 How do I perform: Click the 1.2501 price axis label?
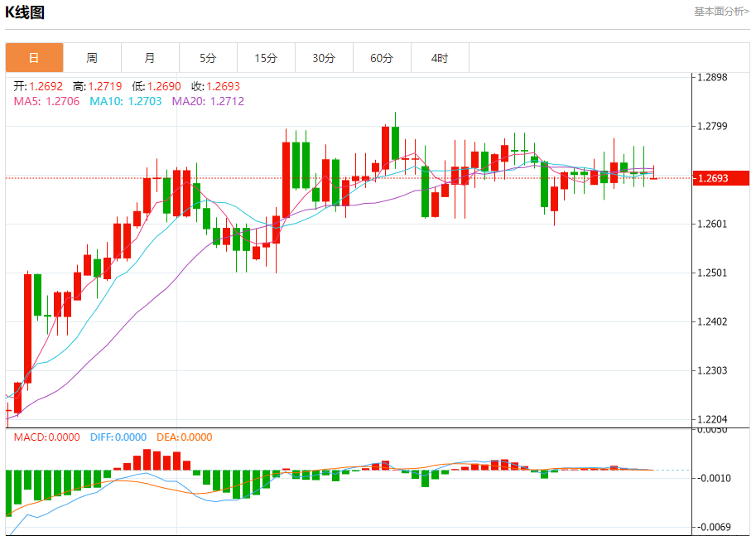click(x=712, y=273)
